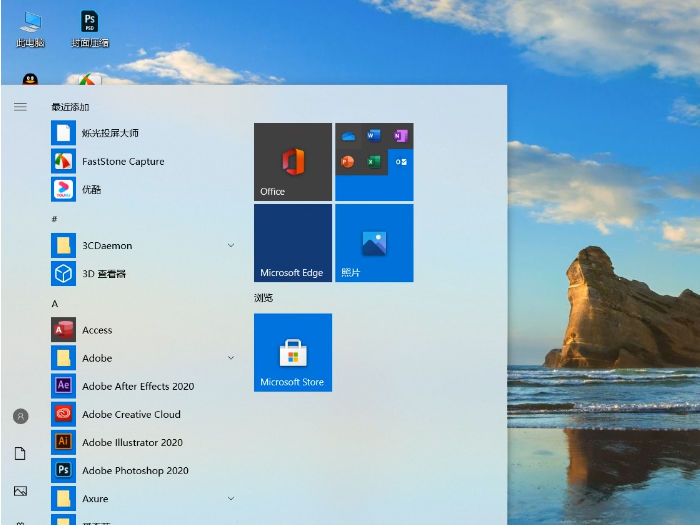
Task: Select the 此电脑 desktop icon
Action: 30,29
